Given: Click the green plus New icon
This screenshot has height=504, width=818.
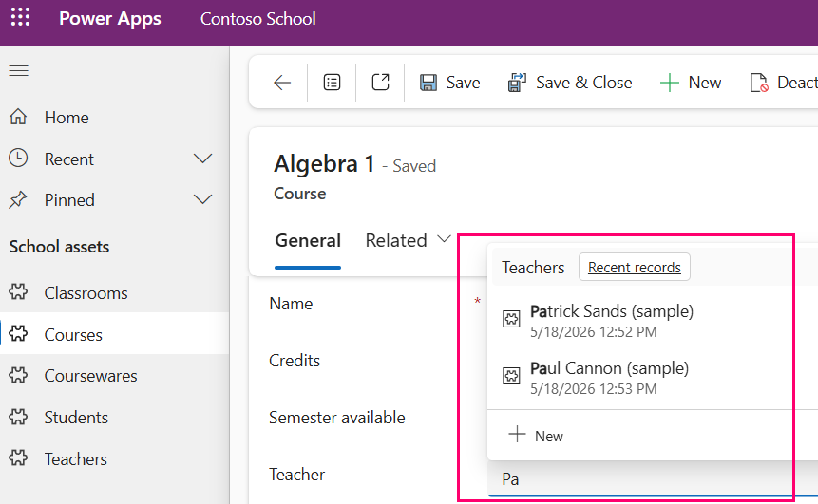Looking at the screenshot, I should tap(670, 83).
